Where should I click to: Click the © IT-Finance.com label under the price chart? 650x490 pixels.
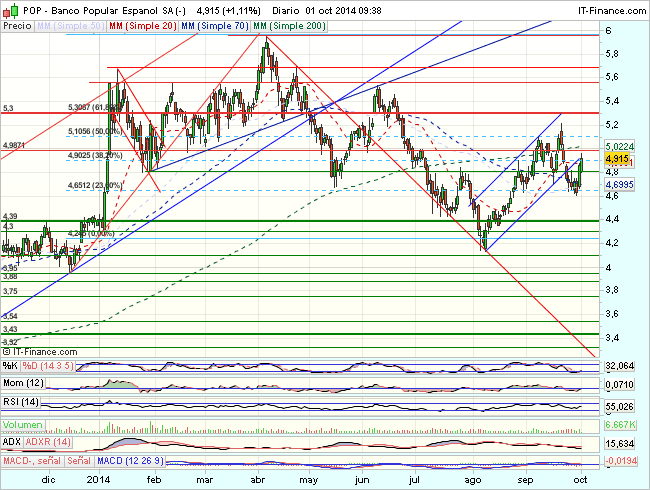pyautogui.click(x=40, y=352)
